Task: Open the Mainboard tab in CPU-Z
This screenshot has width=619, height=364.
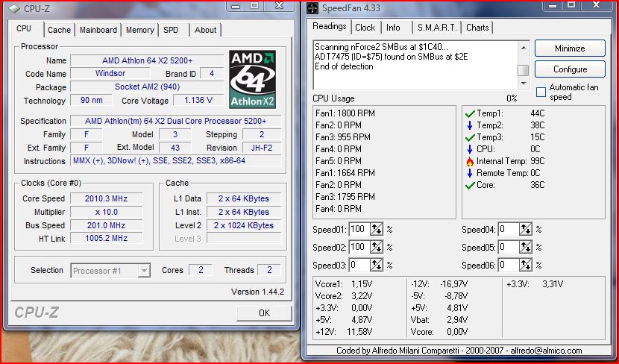Action: tap(98, 30)
